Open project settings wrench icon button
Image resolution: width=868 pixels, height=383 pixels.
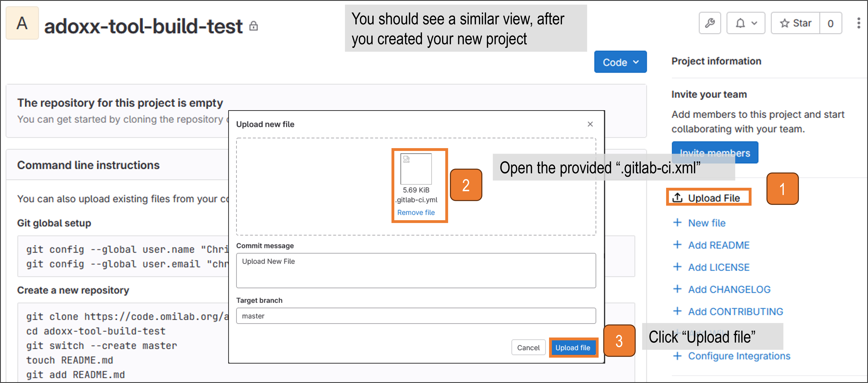710,23
